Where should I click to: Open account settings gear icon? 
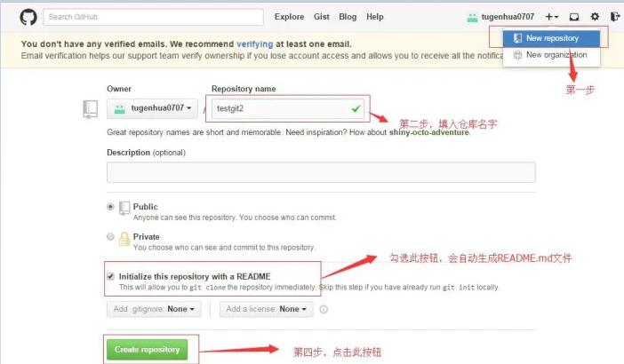pos(595,17)
